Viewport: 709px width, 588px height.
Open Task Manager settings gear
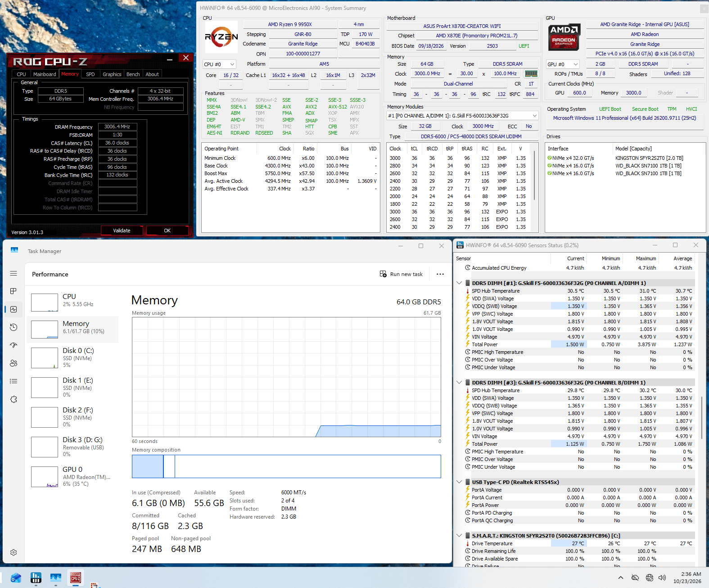(x=14, y=552)
